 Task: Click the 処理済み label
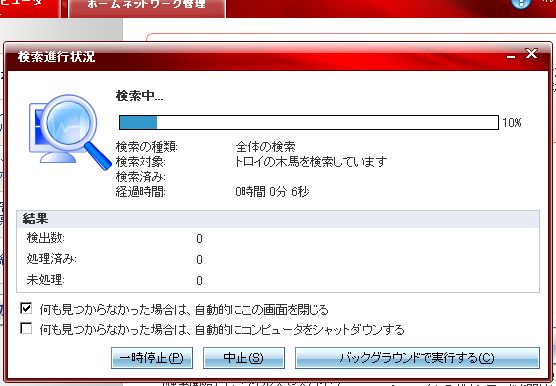point(51,259)
